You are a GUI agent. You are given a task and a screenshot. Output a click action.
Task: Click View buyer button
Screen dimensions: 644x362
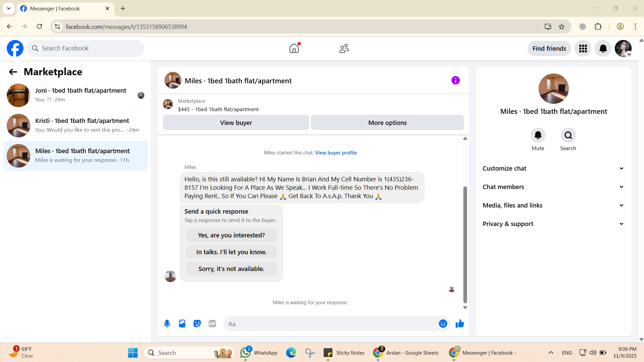pos(236,123)
